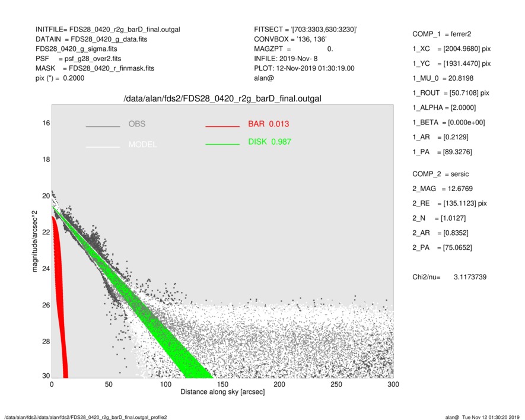The image size is (525, 420).
Task: Click the x-axis tick label 150
Action: click(x=222, y=384)
